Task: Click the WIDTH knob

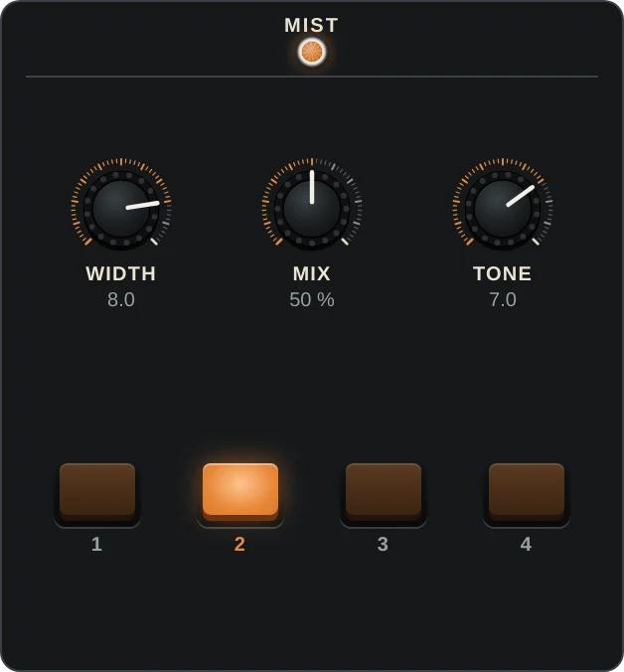Action: (x=121, y=209)
